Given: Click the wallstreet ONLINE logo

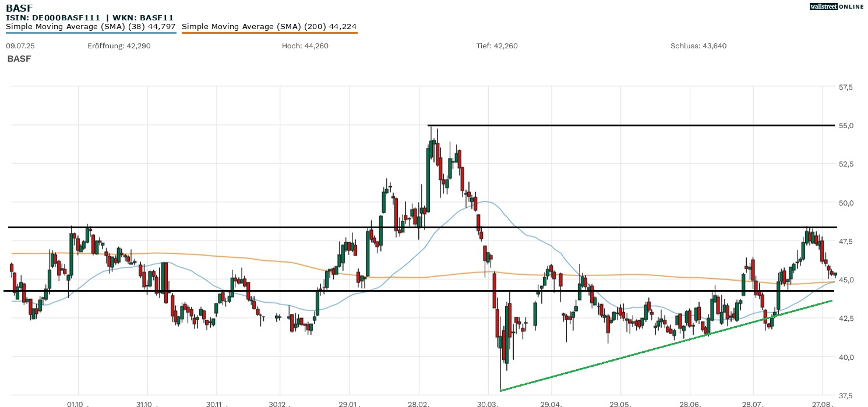Looking at the screenshot, I should pos(837,6).
